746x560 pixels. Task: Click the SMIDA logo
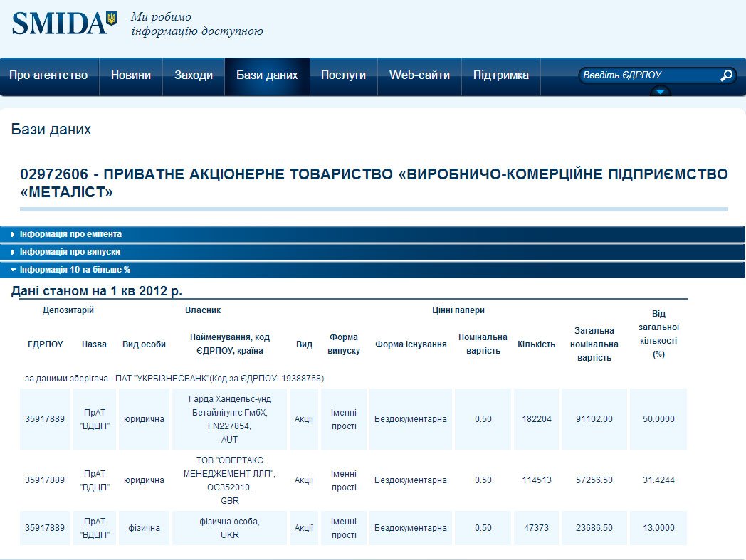[64, 23]
